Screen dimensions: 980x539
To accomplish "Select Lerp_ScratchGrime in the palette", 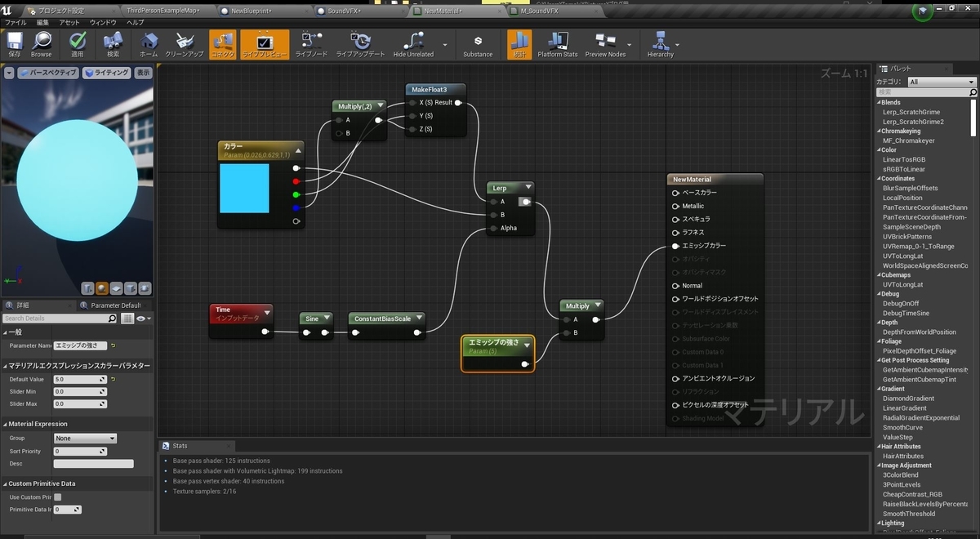I will (x=911, y=112).
